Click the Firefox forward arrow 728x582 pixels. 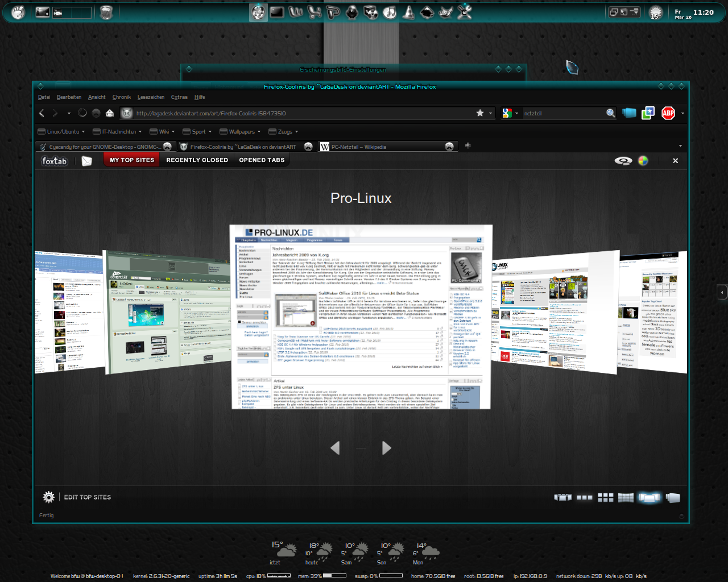click(x=55, y=113)
